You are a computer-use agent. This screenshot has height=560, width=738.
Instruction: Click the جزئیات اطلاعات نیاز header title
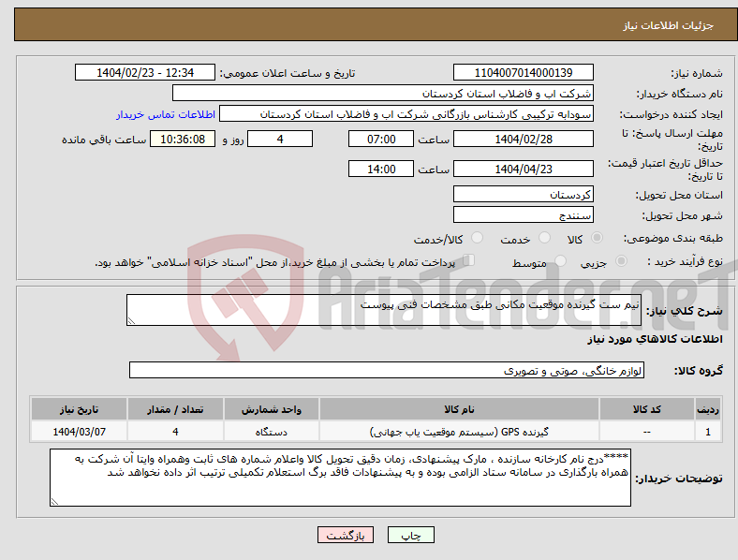(x=668, y=25)
